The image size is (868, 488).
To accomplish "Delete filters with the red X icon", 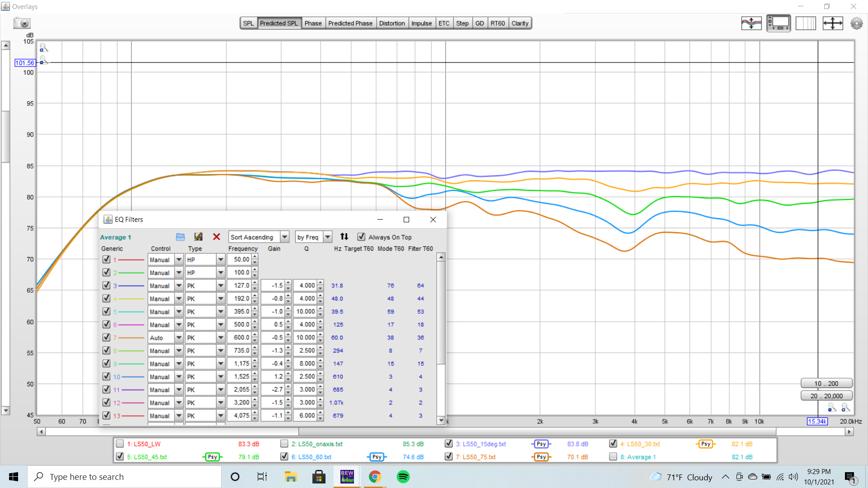I will click(x=217, y=237).
